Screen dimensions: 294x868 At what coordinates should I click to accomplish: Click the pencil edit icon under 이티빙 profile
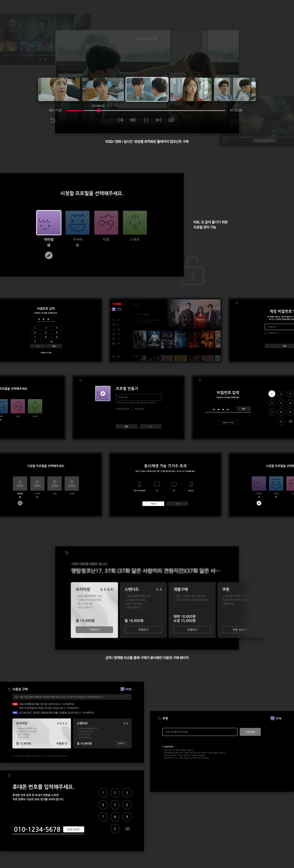[x=49, y=255]
